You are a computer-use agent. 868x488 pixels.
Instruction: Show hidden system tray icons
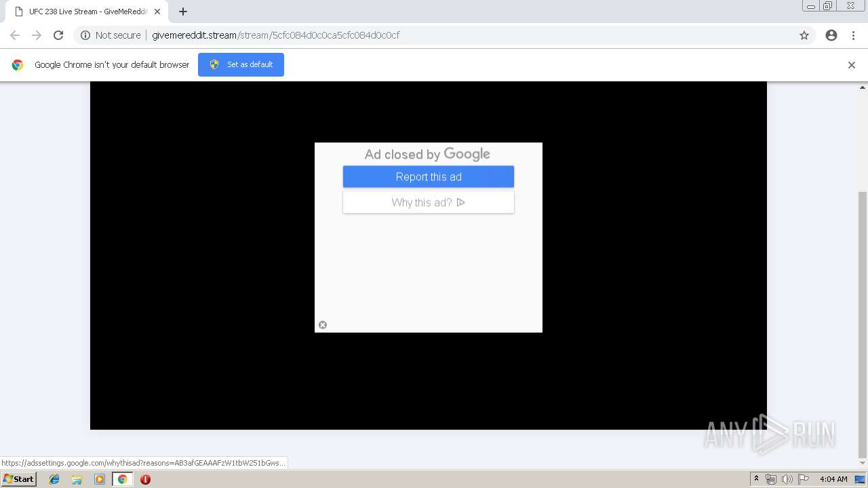tap(757, 479)
